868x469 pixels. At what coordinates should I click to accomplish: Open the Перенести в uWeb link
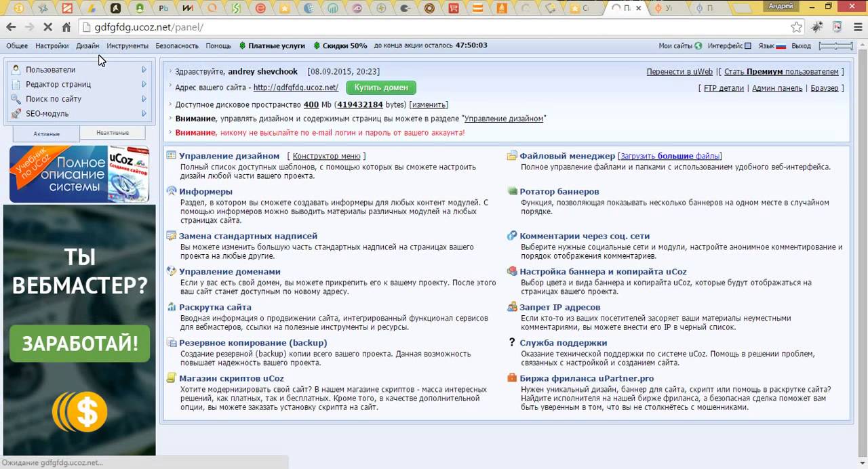pos(679,71)
